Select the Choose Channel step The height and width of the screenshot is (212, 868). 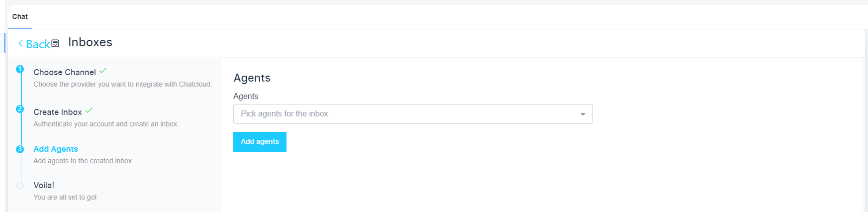click(x=65, y=72)
